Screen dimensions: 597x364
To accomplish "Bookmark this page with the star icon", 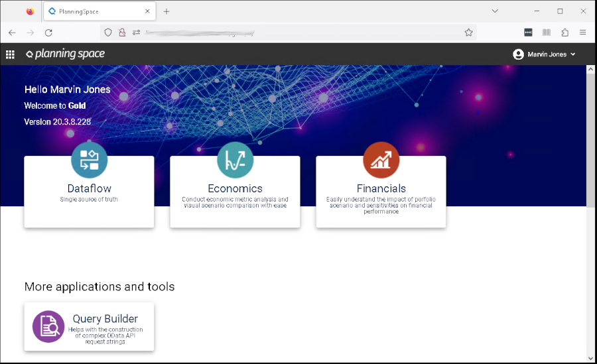I will pyautogui.click(x=468, y=32).
